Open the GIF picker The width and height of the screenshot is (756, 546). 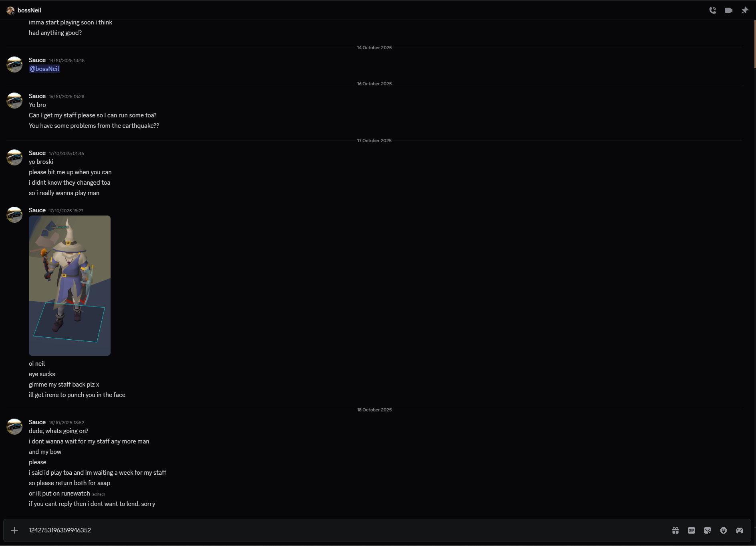[x=691, y=530]
